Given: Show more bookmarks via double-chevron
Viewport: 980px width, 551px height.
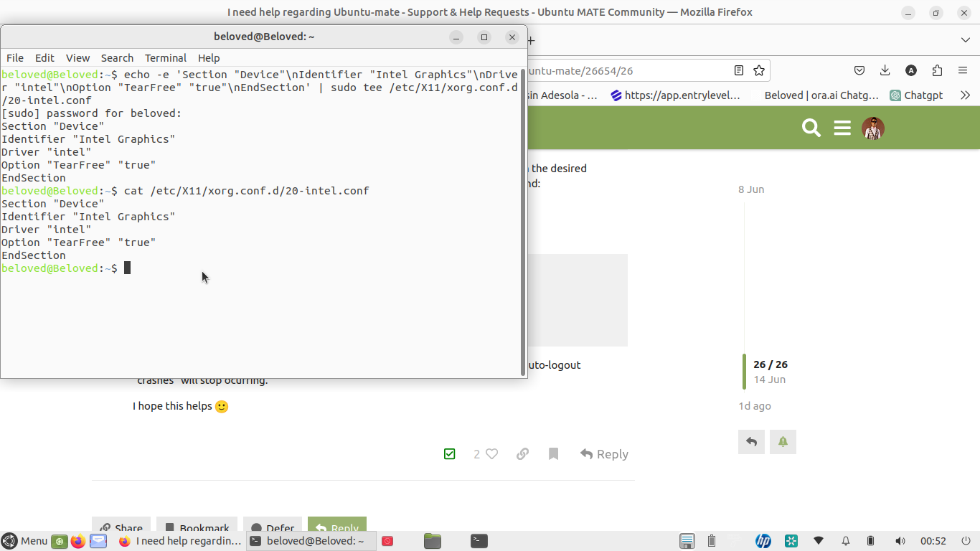Looking at the screenshot, I should pos(965,95).
